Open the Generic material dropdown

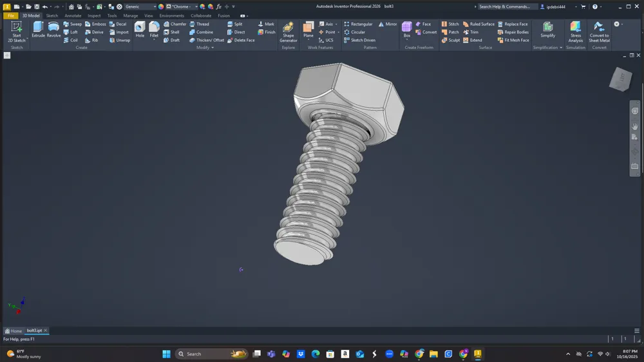click(140, 6)
